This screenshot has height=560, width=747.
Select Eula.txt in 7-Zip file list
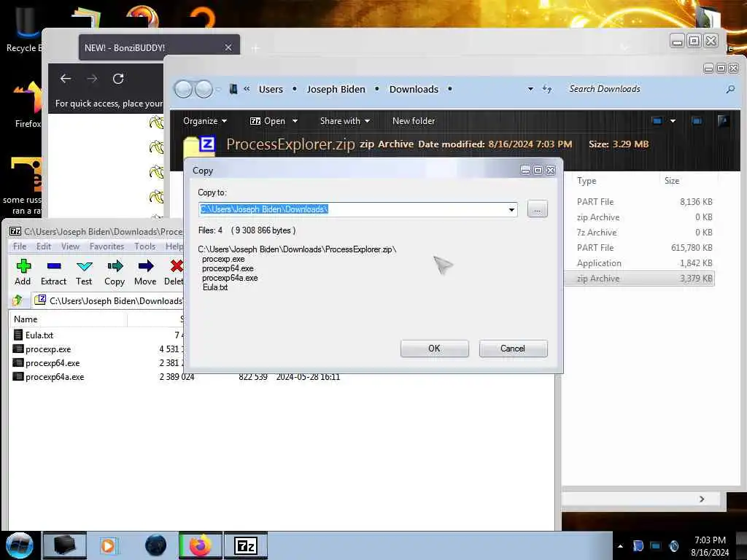pos(39,335)
